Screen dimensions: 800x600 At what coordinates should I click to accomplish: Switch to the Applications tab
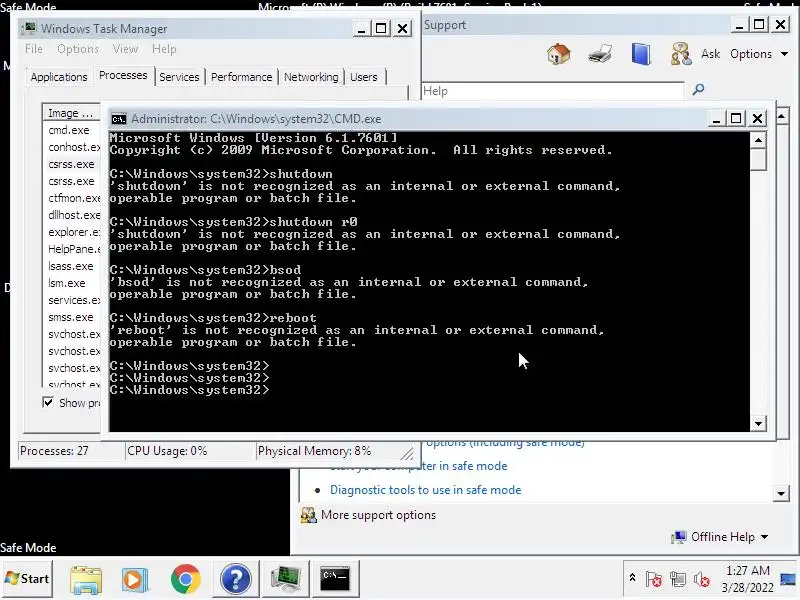[59, 77]
